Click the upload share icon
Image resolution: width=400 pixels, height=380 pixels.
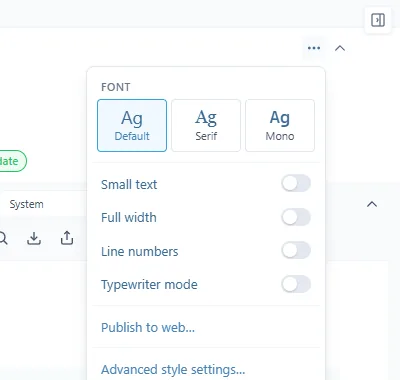(67, 238)
